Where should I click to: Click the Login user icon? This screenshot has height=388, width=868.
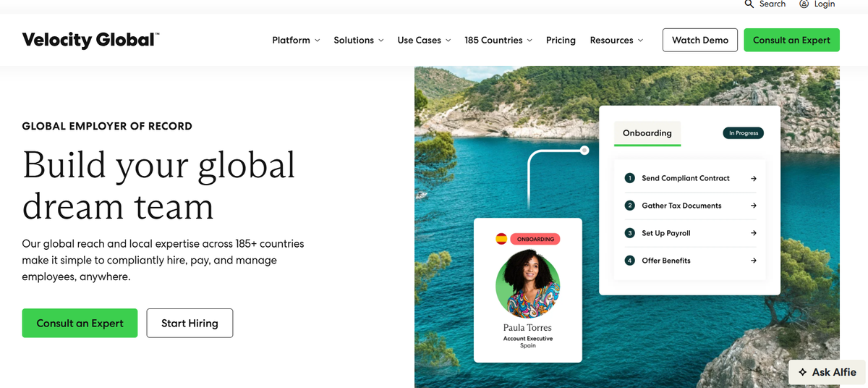[x=804, y=4]
